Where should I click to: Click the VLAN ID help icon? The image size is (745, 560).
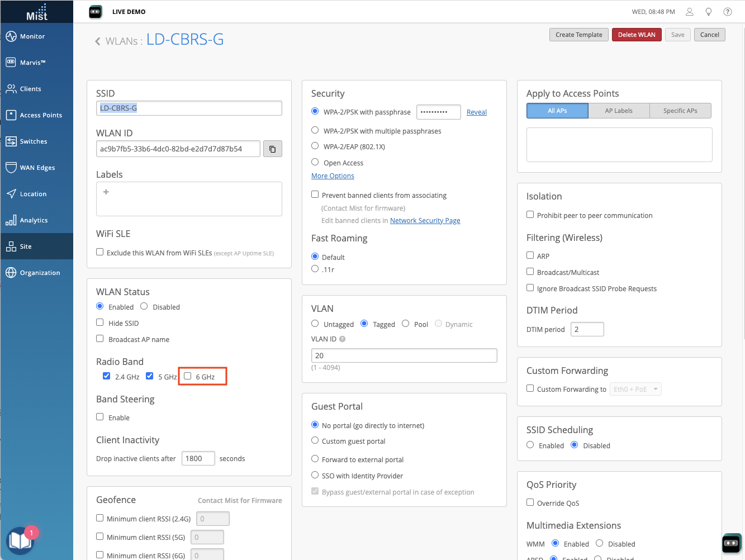(x=343, y=339)
